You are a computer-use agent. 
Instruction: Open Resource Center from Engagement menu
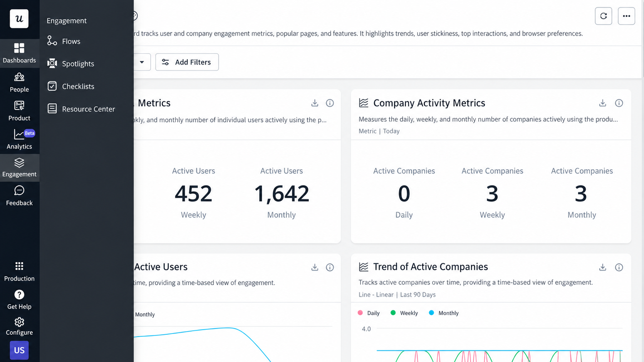click(x=81, y=109)
